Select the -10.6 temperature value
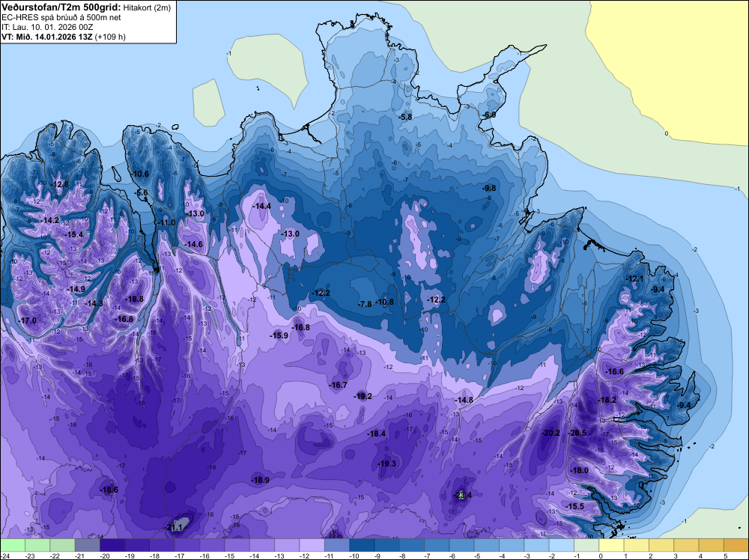749x560 pixels. click(x=140, y=174)
